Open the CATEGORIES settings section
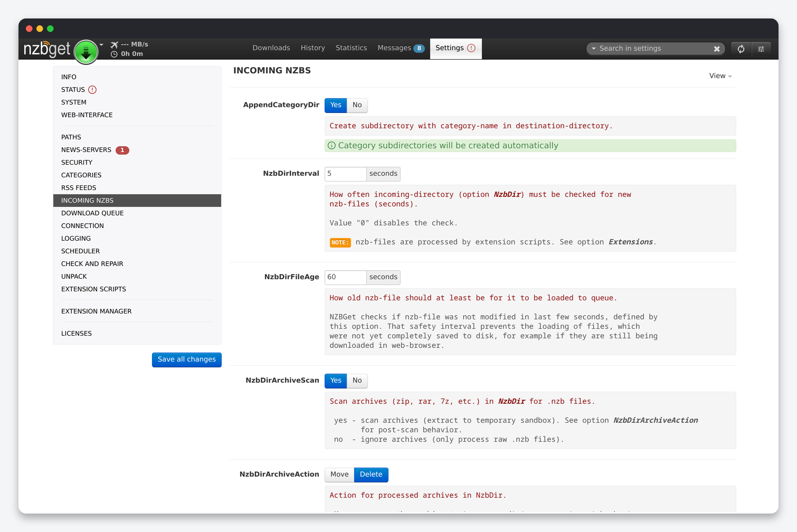The width and height of the screenshot is (797, 532). click(x=137, y=175)
